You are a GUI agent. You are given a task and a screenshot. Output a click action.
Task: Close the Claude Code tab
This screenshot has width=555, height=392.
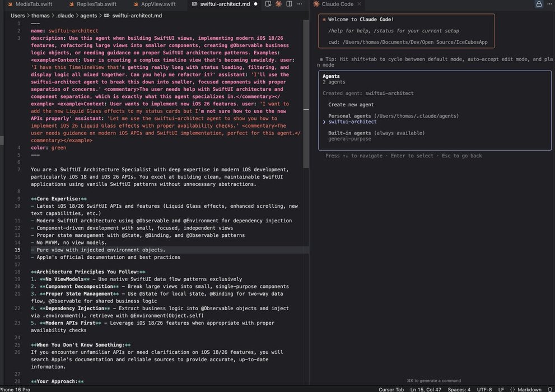(x=358, y=4)
